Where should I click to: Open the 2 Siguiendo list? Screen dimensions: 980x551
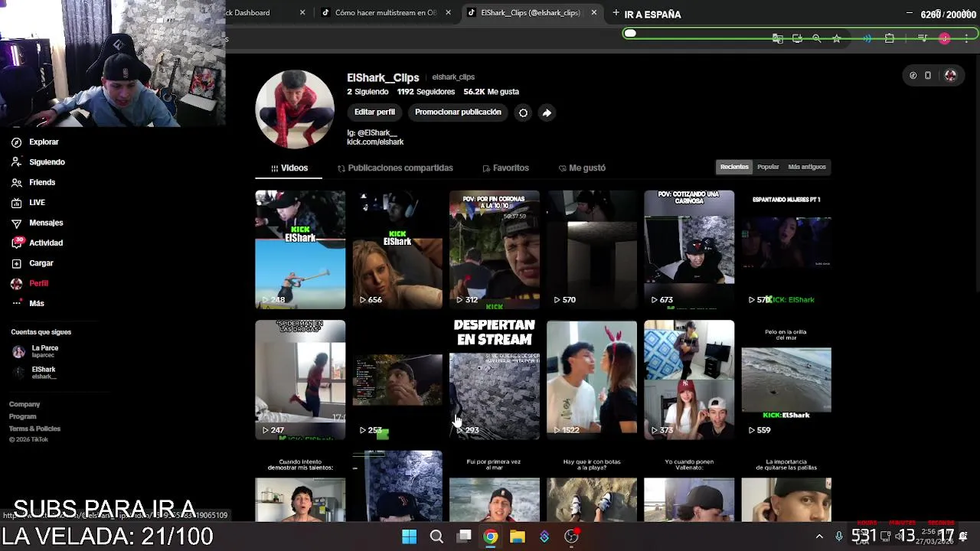(367, 92)
